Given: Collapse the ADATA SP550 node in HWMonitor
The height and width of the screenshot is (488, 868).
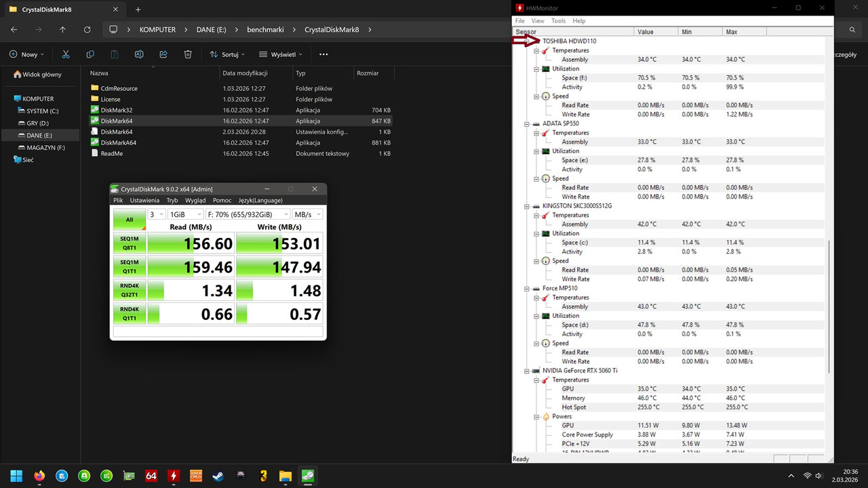Looking at the screenshot, I should click(x=527, y=124).
